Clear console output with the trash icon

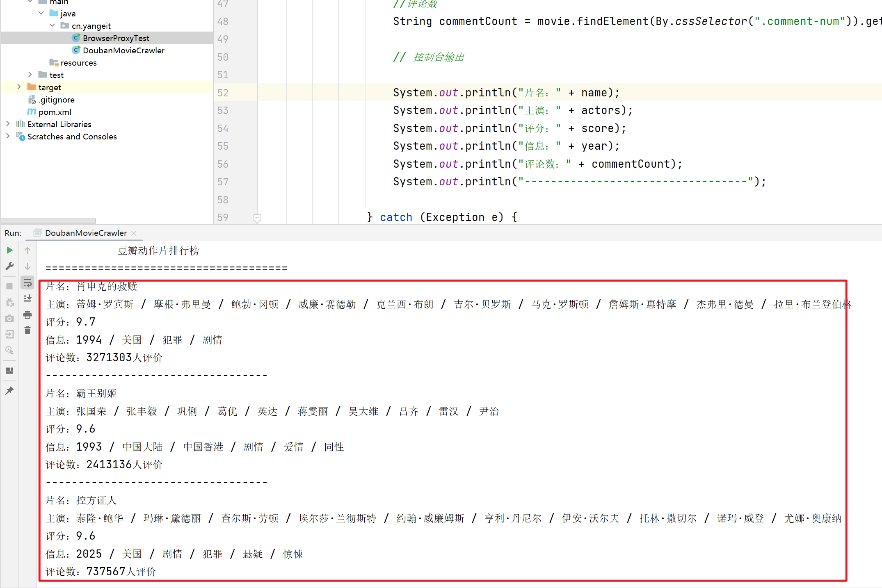point(27,330)
